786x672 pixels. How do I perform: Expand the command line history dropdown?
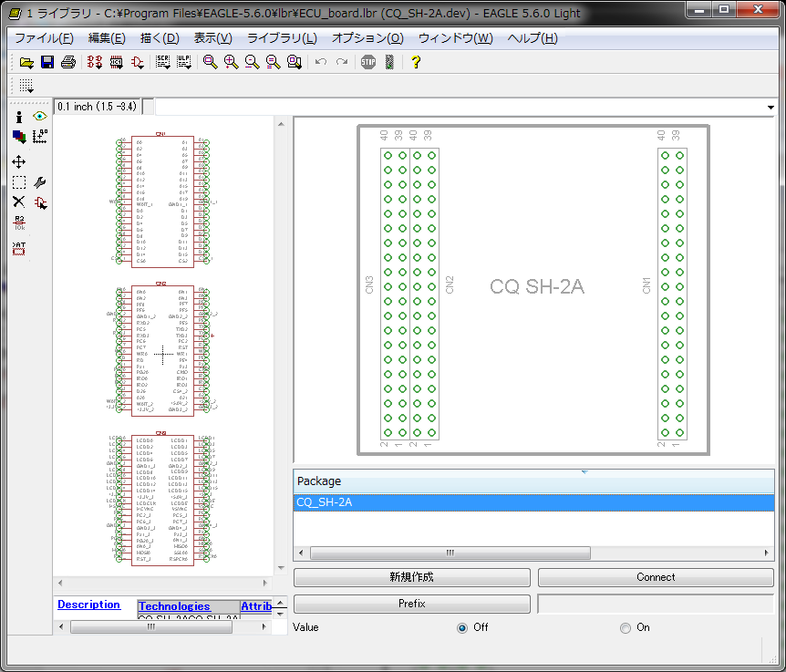pos(770,108)
